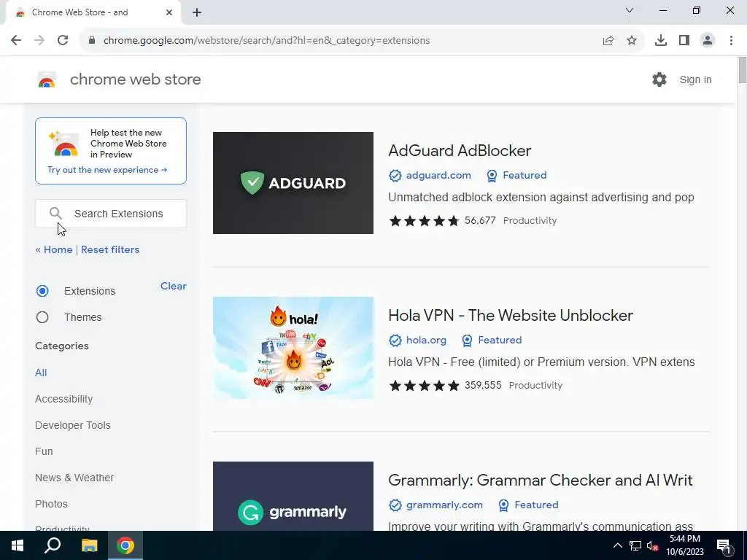Screen dimensions: 747x560
Task: Click the magnifier icon in Search Extensions
Action: pyautogui.click(x=55, y=214)
